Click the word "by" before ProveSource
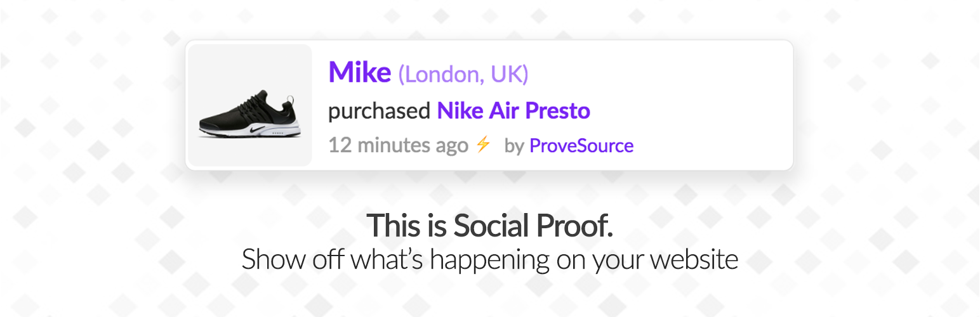Viewport: 980px width, 317px height. [513, 146]
